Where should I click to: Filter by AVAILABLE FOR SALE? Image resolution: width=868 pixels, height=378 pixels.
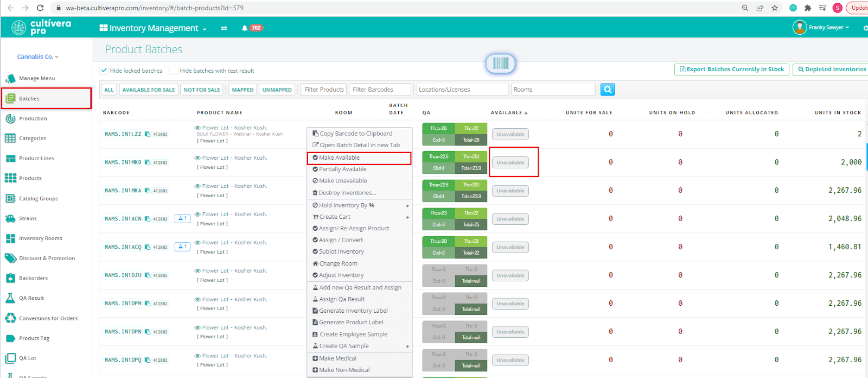coord(149,90)
